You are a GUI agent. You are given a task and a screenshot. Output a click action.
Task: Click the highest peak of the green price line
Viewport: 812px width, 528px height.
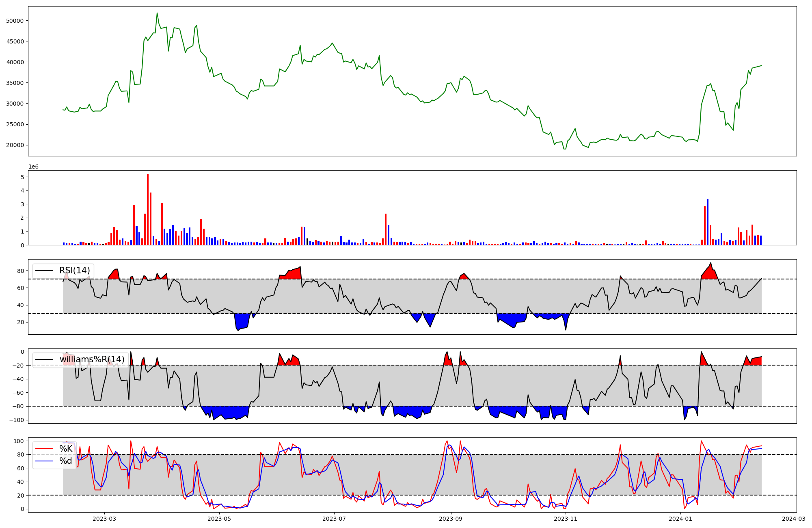[x=157, y=13]
